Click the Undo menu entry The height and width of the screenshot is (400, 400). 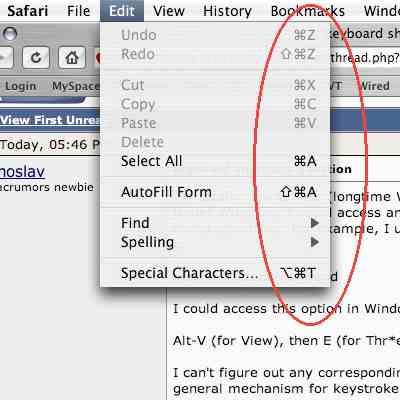tap(215, 35)
